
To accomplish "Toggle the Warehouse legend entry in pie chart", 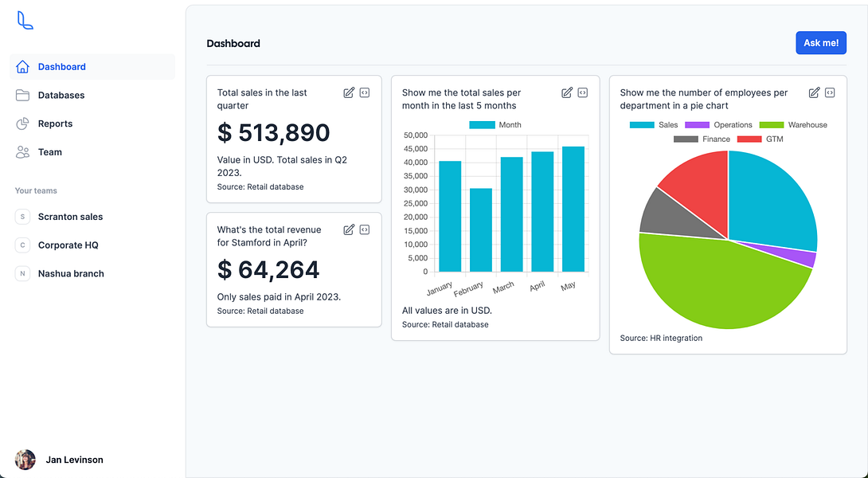I will click(x=793, y=124).
